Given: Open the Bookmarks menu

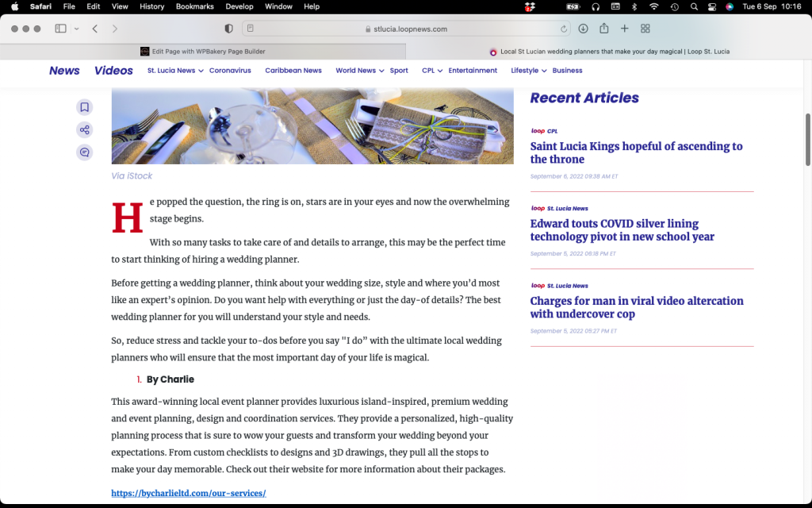Looking at the screenshot, I should click(x=195, y=6).
